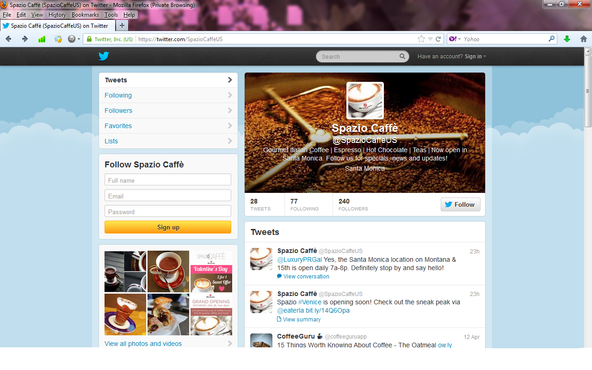The width and height of the screenshot is (592, 370).
Task: Click the 12 Apr tweet timestamp
Action: (472, 337)
